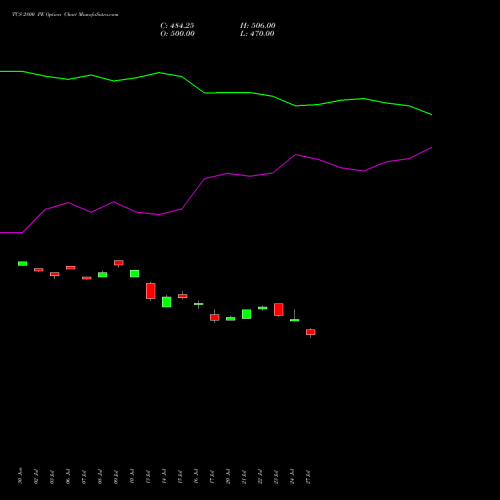Select the 09 Jul date label
500x500 pixels.
click(116, 477)
